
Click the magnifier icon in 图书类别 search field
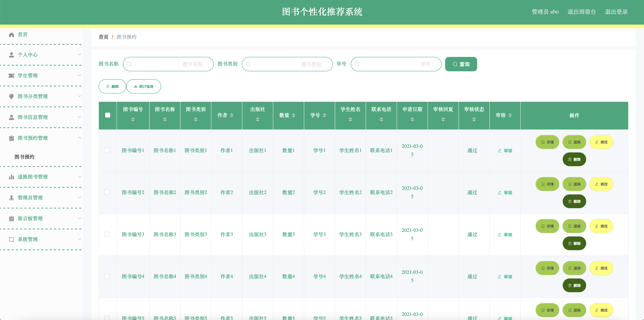[x=248, y=64]
